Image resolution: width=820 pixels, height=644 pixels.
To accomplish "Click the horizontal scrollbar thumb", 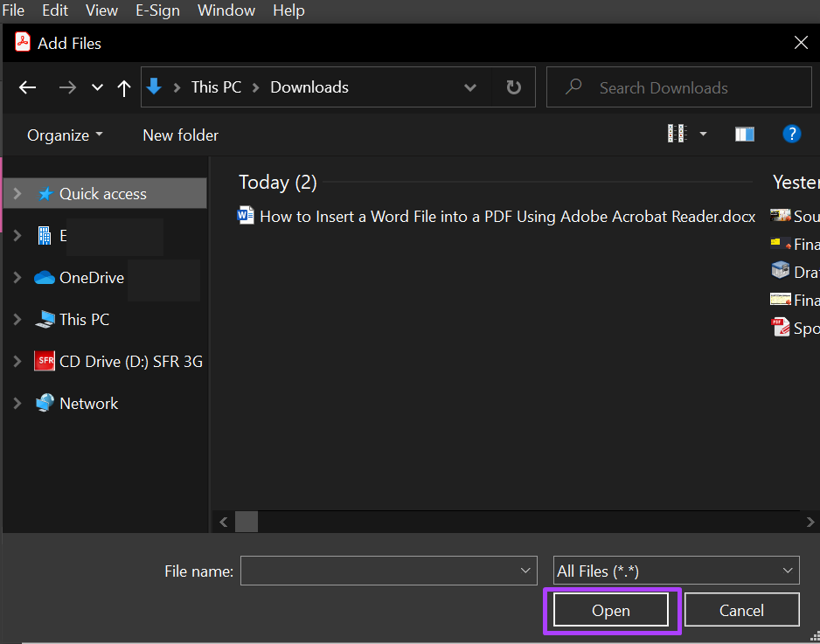I will 247,522.
